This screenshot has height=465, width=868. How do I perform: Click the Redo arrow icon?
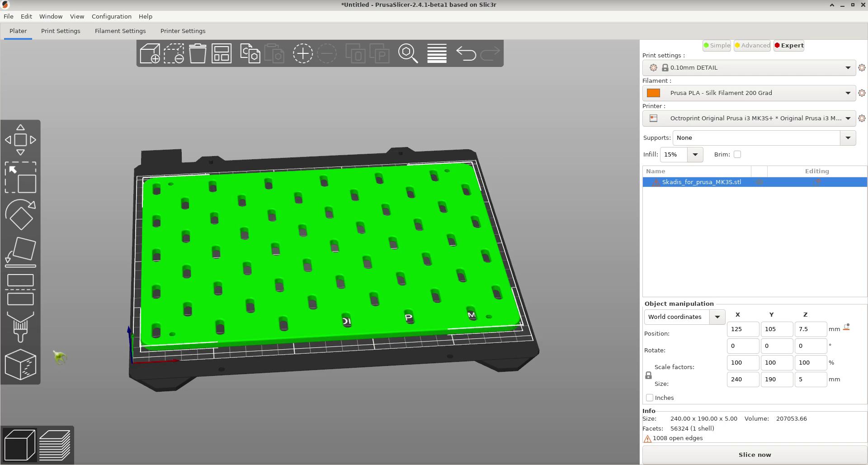(490, 53)
